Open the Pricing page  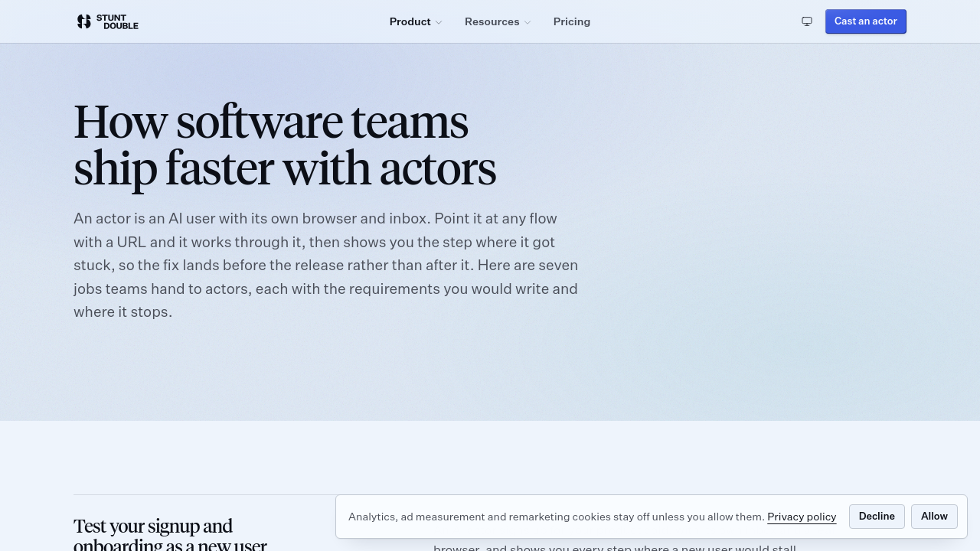[572, 21]
